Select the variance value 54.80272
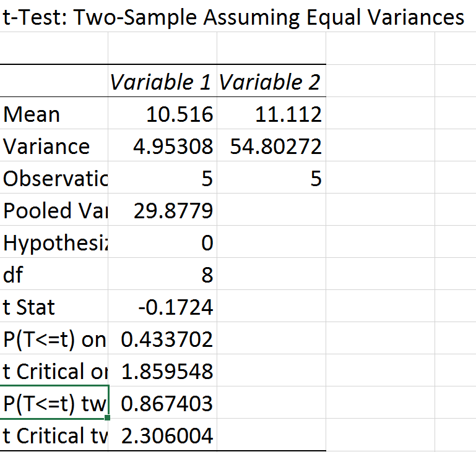This screenshot has width=476, height=452. click(270, 147)
